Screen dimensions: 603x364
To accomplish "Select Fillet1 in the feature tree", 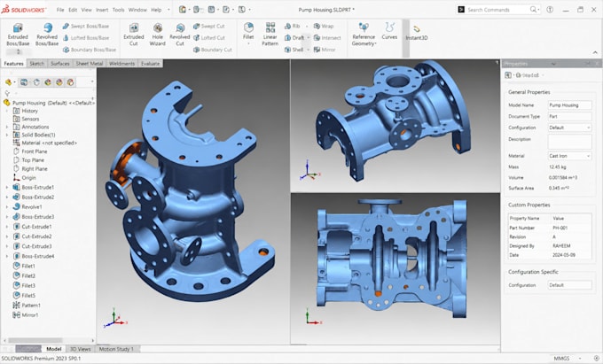I will click(24, 266).
